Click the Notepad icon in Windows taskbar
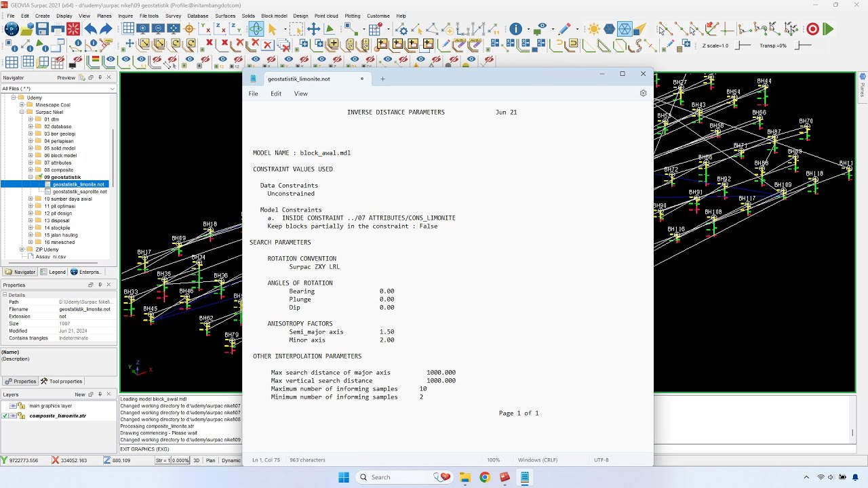 point(524,477)
